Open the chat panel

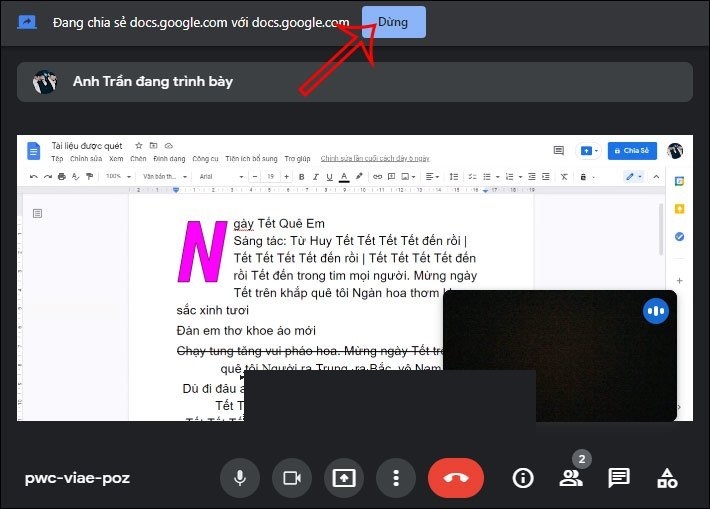coord(619,478)
